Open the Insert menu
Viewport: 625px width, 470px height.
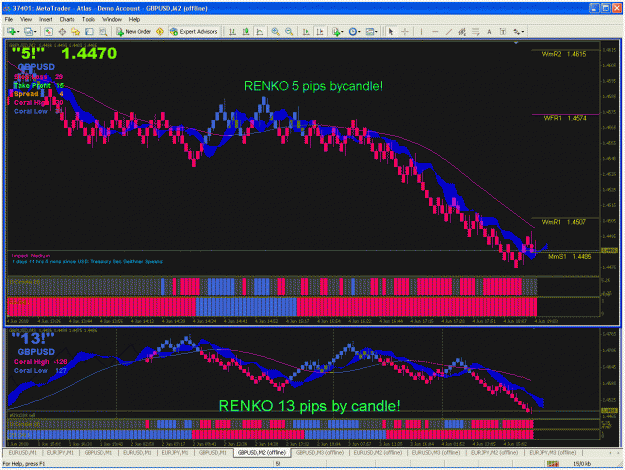(45, 19)
